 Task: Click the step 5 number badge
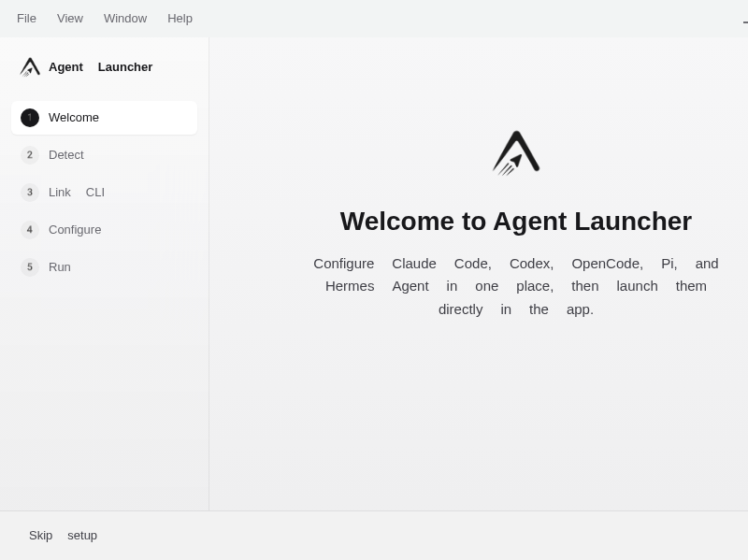click(x=30, y=267)
